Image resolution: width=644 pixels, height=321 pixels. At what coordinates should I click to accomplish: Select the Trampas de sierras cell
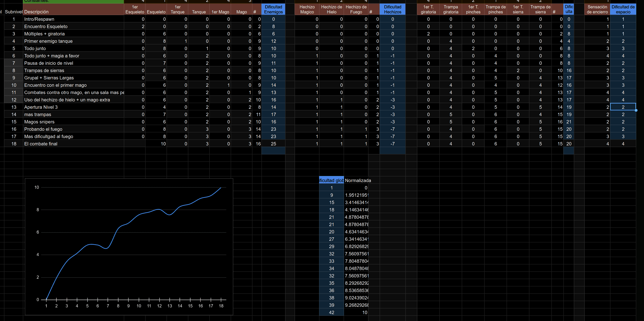(x=73, y=70)
